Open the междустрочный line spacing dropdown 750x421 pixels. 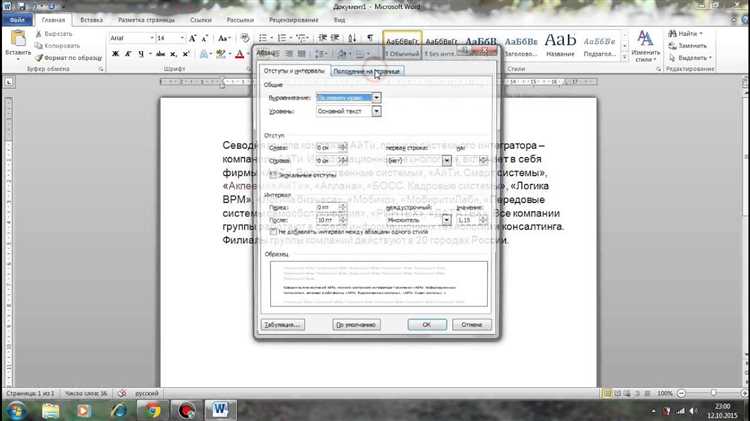point(446,220)
